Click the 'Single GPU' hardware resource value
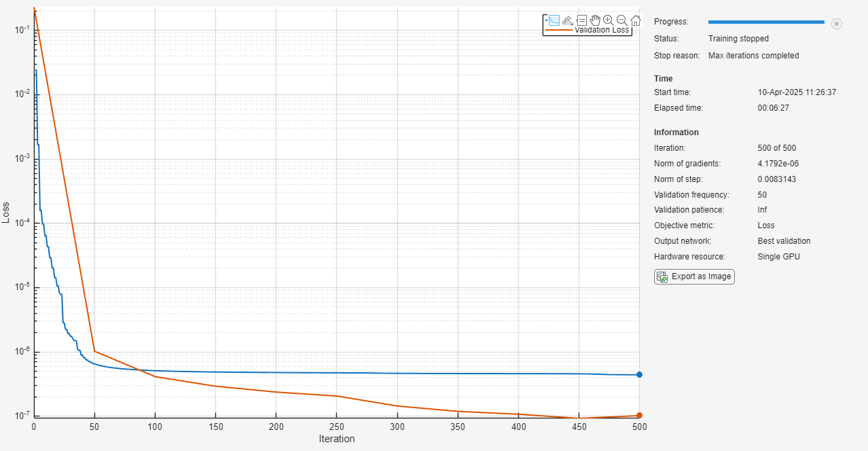The width and height of the screenshot is (868, 451). click(x=778, y=257)
